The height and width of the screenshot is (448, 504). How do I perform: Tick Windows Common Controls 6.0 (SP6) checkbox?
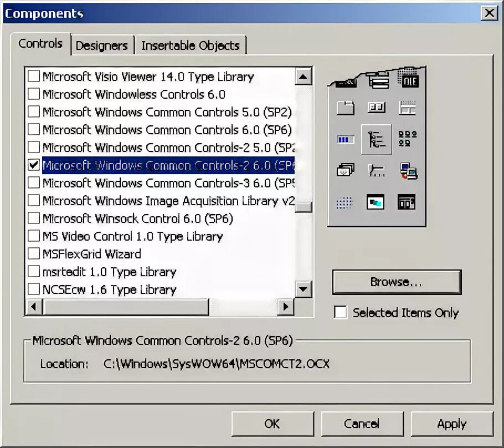coord(34,129)
